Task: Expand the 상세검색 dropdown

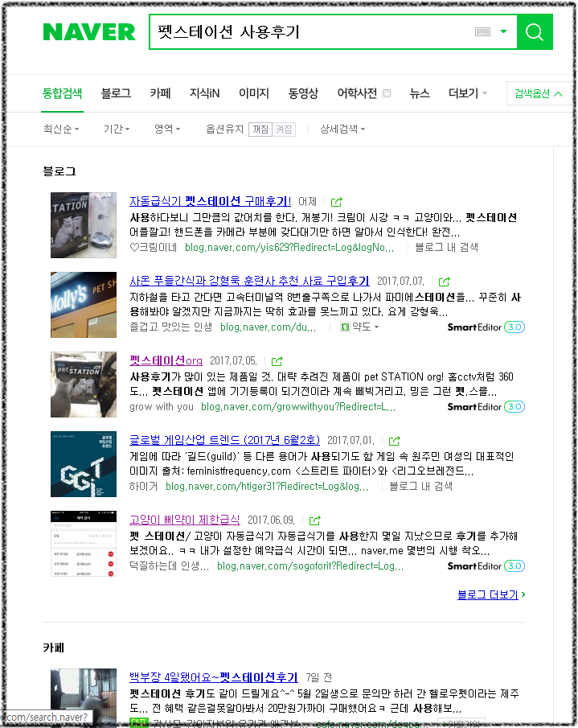Action: pyautogui.click(x=342, y=129)
